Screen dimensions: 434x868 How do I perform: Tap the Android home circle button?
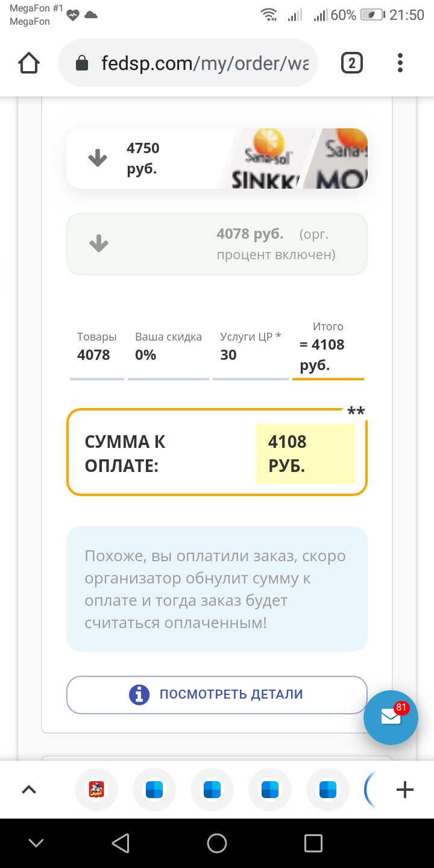point(217,843)
